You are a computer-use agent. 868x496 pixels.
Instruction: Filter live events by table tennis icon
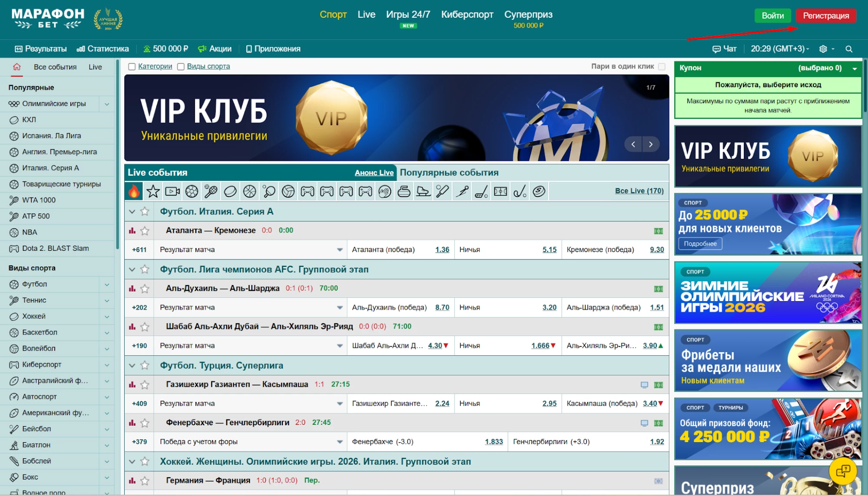click(x=269, y=191)
